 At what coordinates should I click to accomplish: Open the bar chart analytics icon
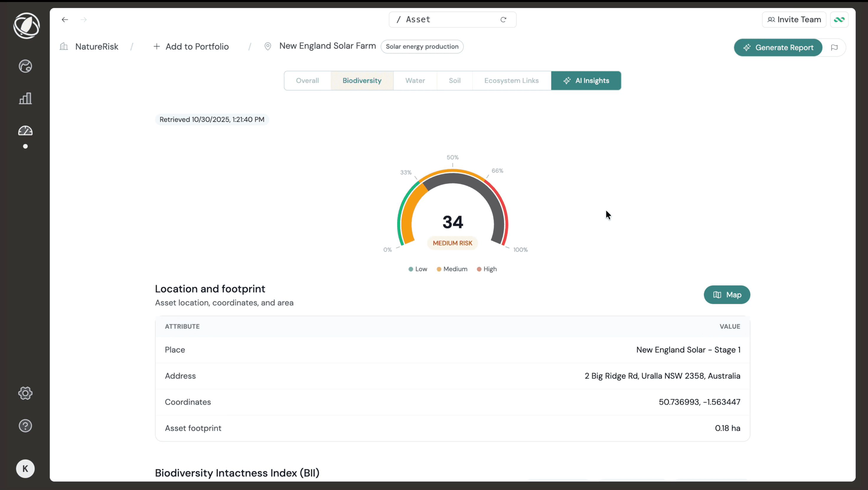[25, 99]
